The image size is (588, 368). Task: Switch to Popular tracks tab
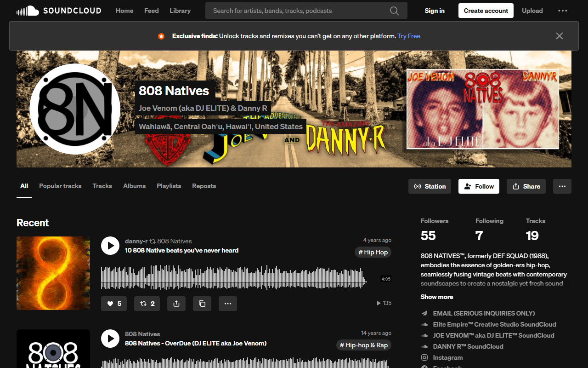(60, 186)
